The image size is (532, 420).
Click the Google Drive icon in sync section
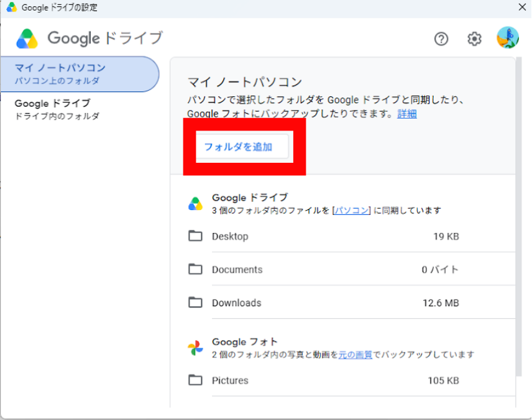[x=195, y=204]
